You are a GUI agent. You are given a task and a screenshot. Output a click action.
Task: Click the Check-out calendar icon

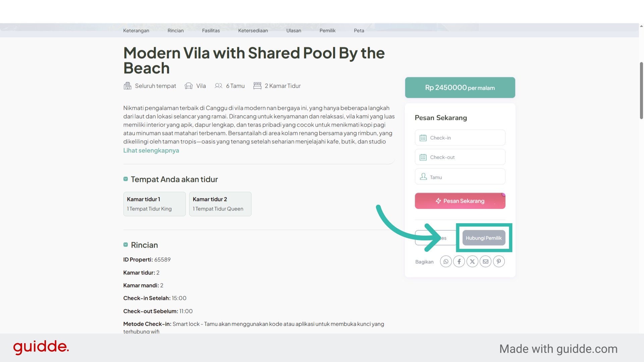click(x=423, y=157)
